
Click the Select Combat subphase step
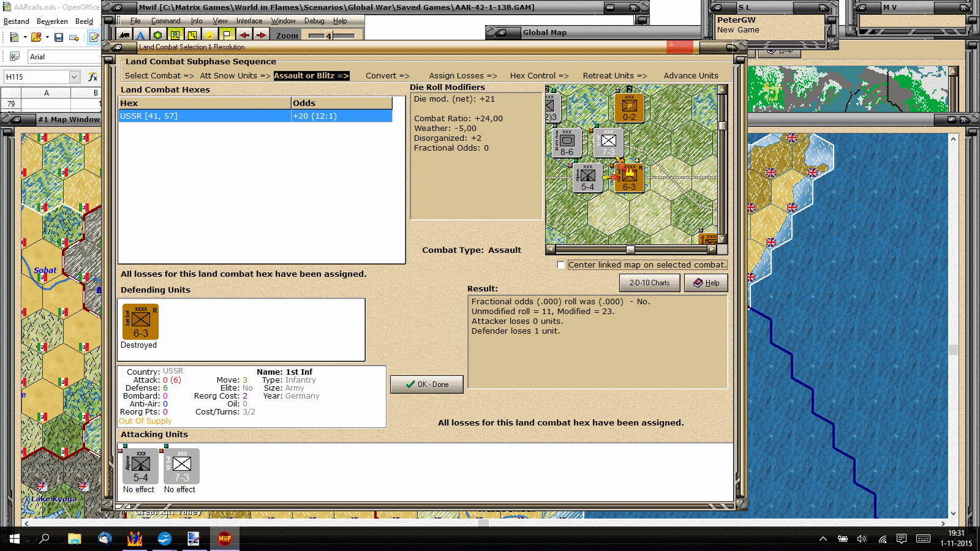pyautogui.click(x=159, y=76)
